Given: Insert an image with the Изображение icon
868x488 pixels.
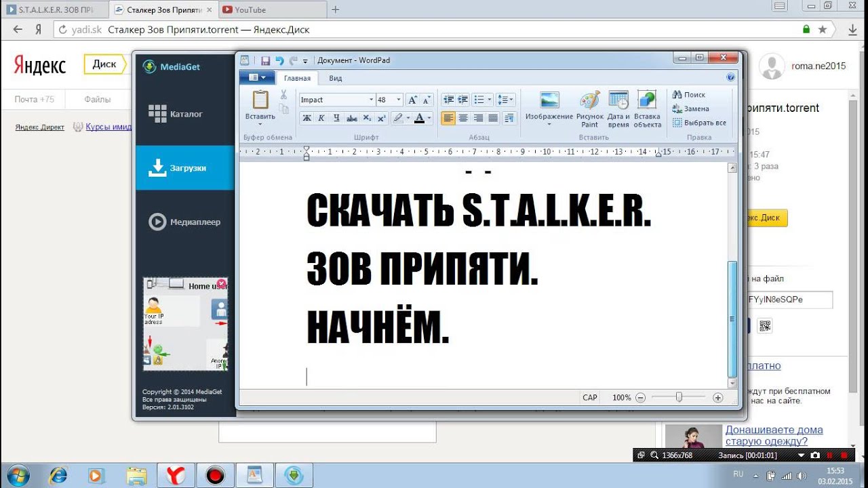Looking at the screenshot, I should coord(549,100).
